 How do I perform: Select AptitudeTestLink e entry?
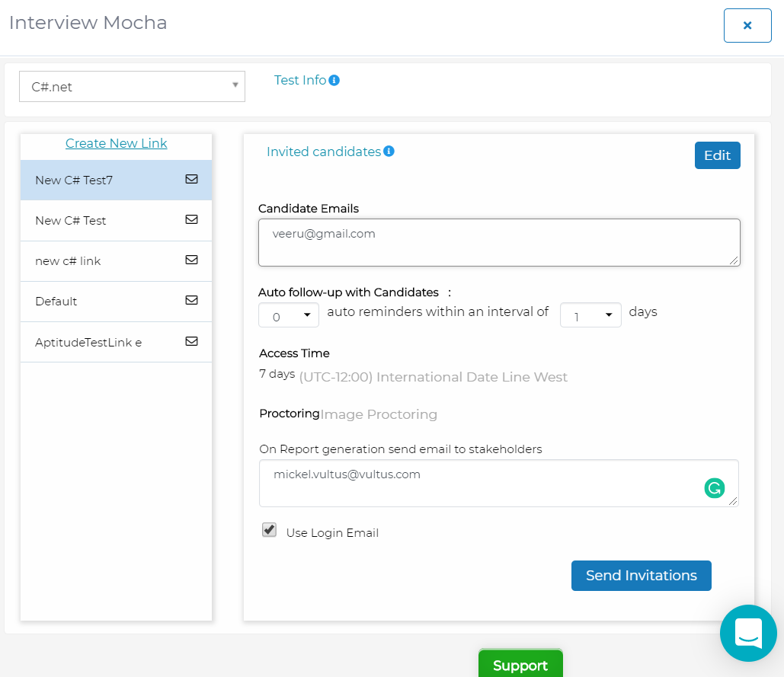(116, 342)
